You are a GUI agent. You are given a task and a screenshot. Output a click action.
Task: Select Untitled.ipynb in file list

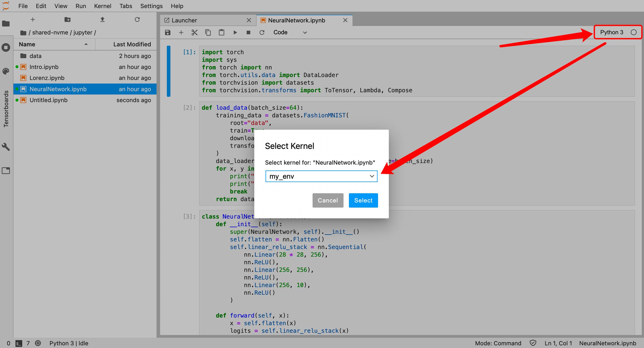pos(85,100)
